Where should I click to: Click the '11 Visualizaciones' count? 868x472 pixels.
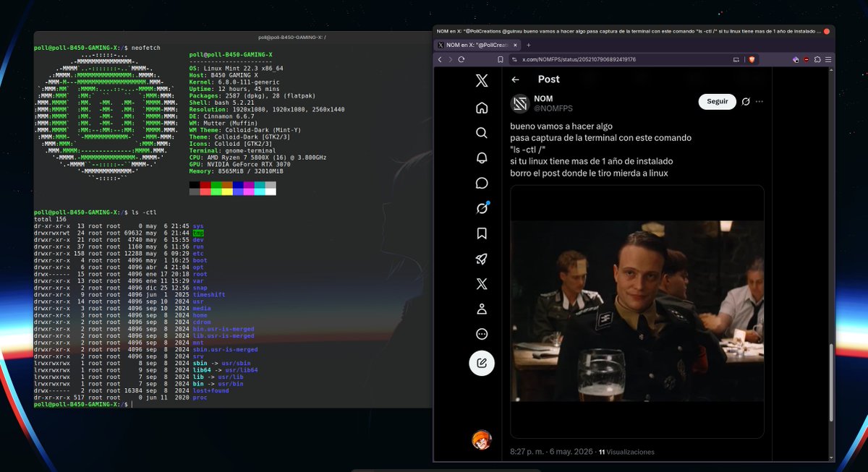click(626, 452)
